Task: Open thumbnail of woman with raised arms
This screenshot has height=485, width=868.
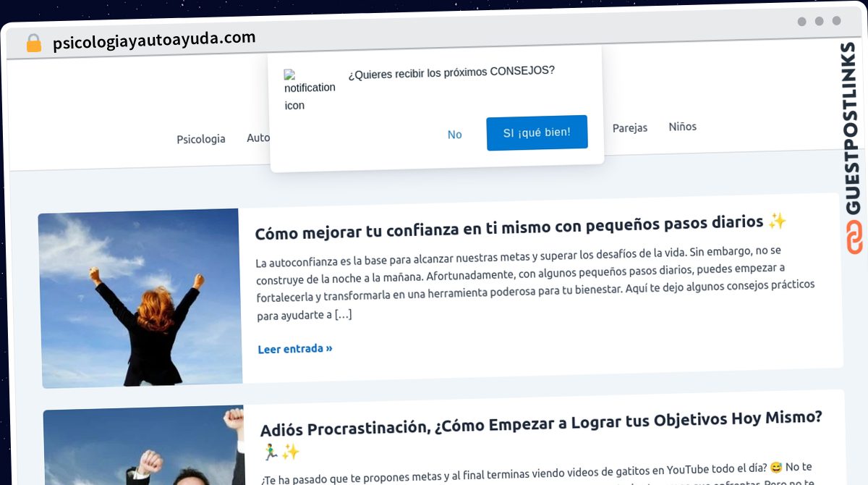Action: coord(140,298)
